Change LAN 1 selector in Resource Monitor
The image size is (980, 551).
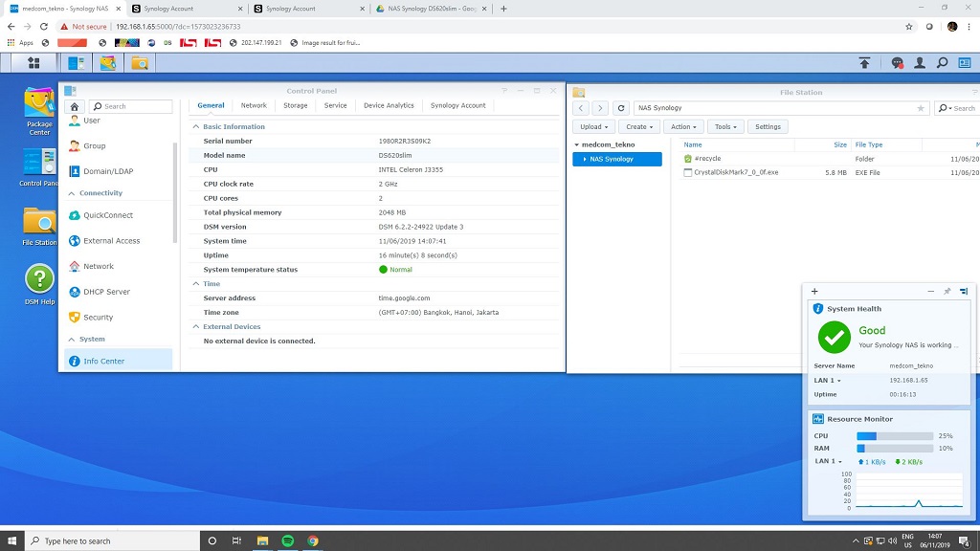829,461
